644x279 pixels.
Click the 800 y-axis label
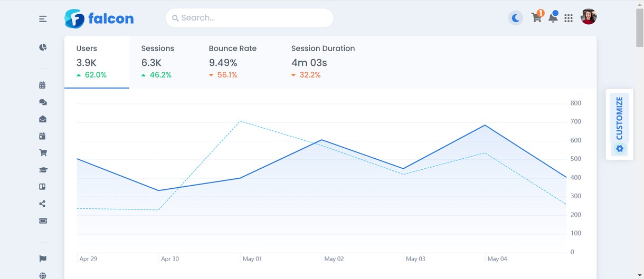[x=576, y=103]
